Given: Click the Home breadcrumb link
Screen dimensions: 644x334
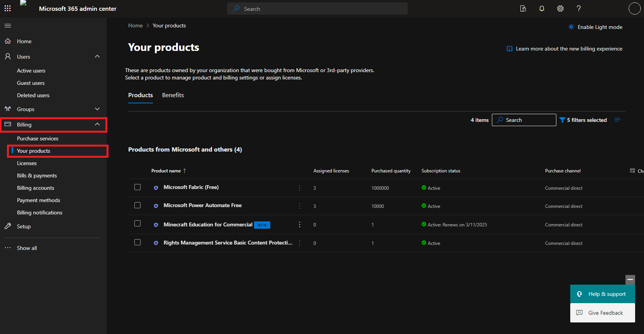Looking at the screenshot, I should pos(136,25).
